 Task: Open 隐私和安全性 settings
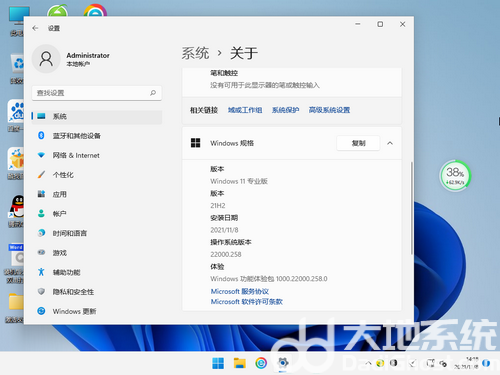click(97, 292)
